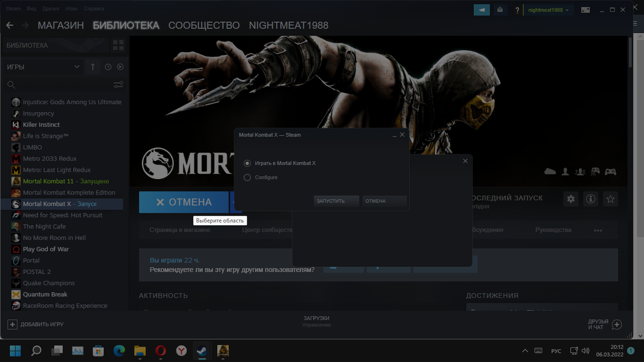Open the Steam inbox envelope icon

pyautogui.click(x=500, y=10)
